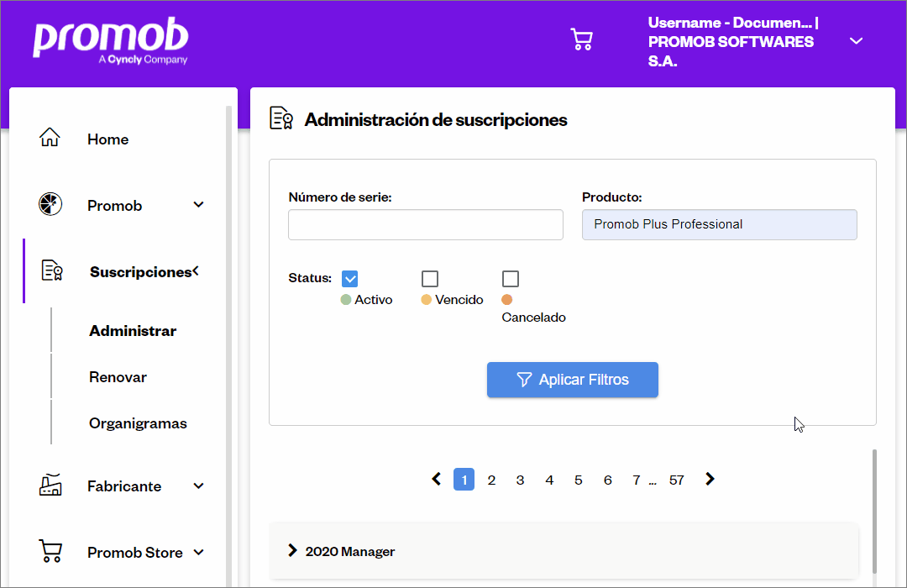Check the Cancelado status checkbox
Screen dimensions: 907x588
[511, 279]
